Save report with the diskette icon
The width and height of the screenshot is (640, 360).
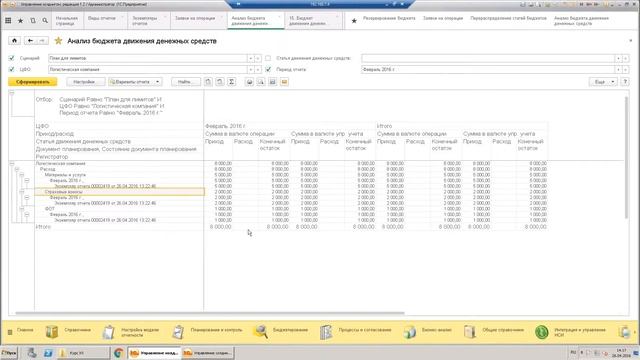(x=272, y=82)
